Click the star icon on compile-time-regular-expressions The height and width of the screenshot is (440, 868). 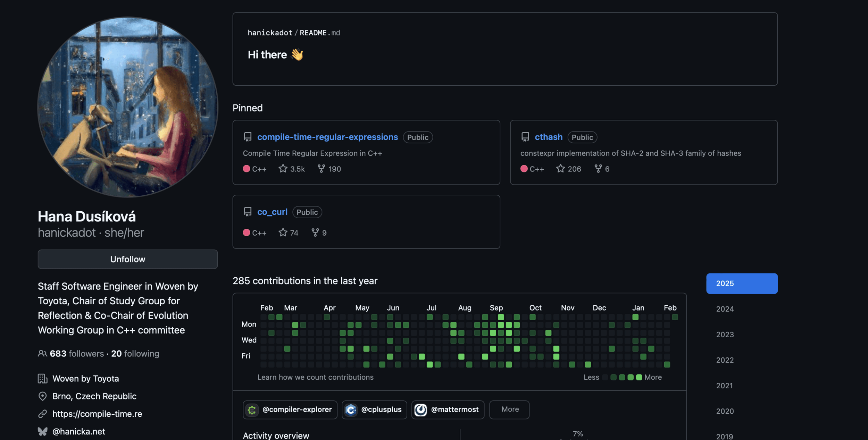[x=283, y=169]
